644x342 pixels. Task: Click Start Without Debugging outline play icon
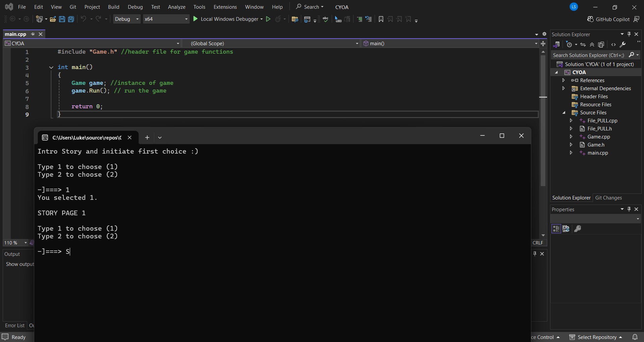click(268, 19)
